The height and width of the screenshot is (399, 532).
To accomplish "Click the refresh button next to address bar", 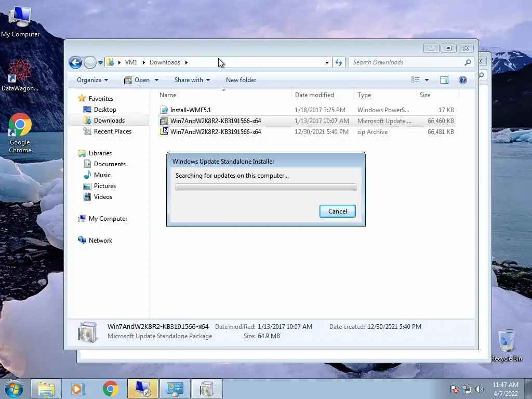I will [x=339, y=62].
